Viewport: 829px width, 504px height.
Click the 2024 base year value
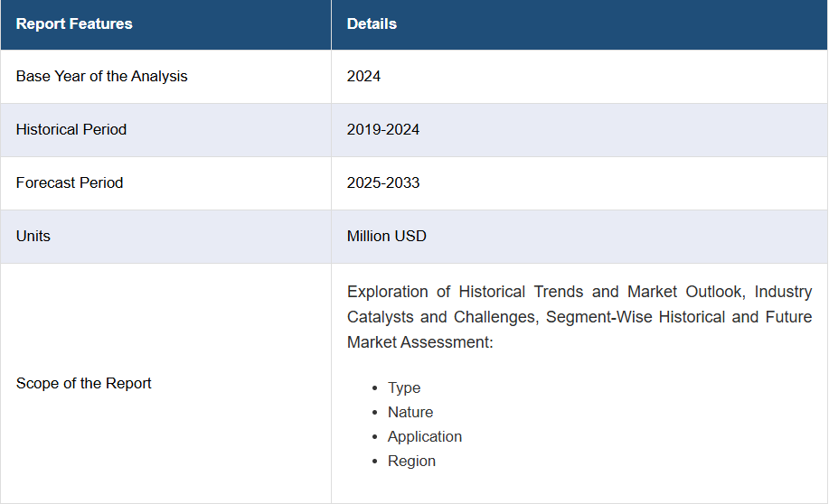363,76
